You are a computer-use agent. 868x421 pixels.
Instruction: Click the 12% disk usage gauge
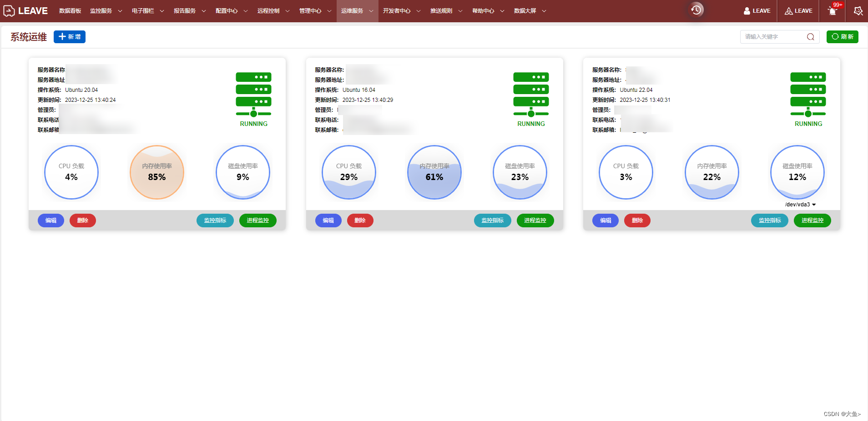797,172
